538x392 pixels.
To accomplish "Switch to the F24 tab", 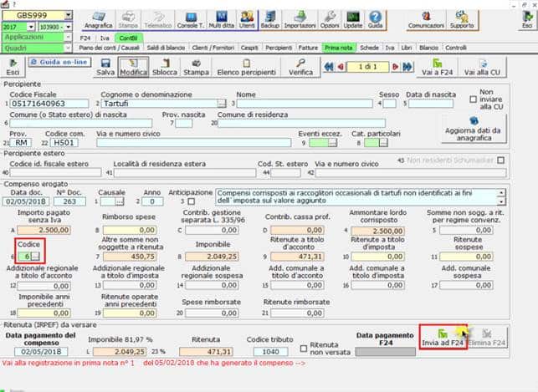I will (85, 38).
